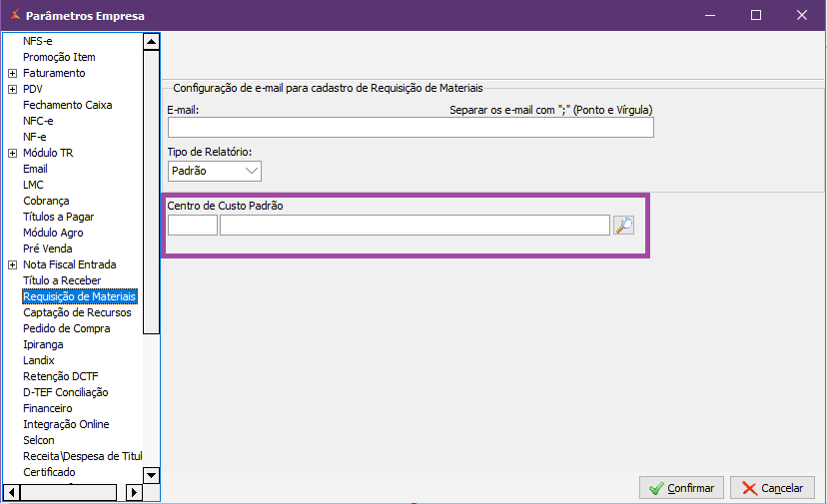Expand the Faturamento tree node
This screenshot has width=827, height=504.
[12, 73]
